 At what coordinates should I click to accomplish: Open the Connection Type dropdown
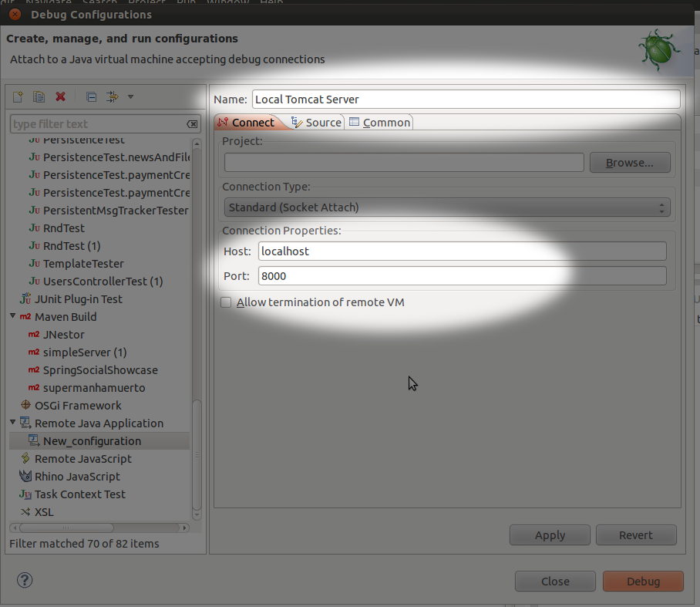coord(446,207)
